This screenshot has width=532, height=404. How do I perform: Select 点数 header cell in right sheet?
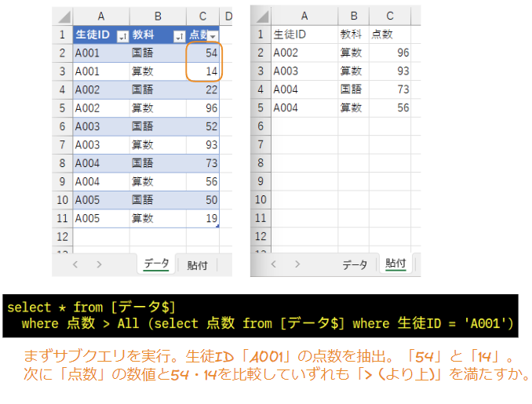coord(390,35)
